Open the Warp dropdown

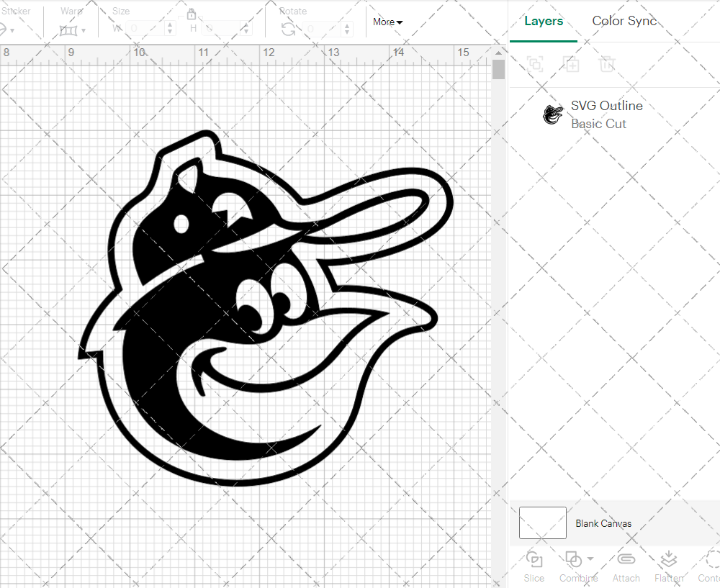[x=73, y=30]
